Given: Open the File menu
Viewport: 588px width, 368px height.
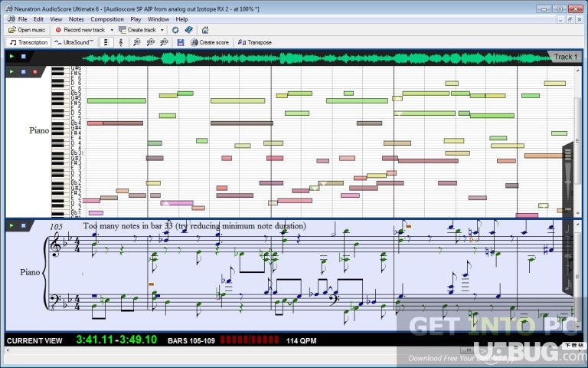Looking at the screenshot, I should pyautogui.click(x=22, y=19).
